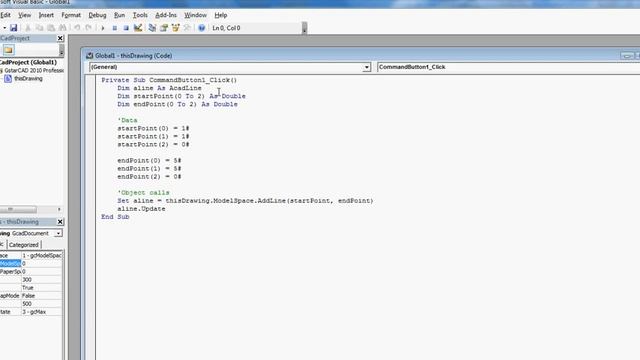Open the Run menu
The width and height of the screenshot is (640, 360).
[x=119, y=15]
